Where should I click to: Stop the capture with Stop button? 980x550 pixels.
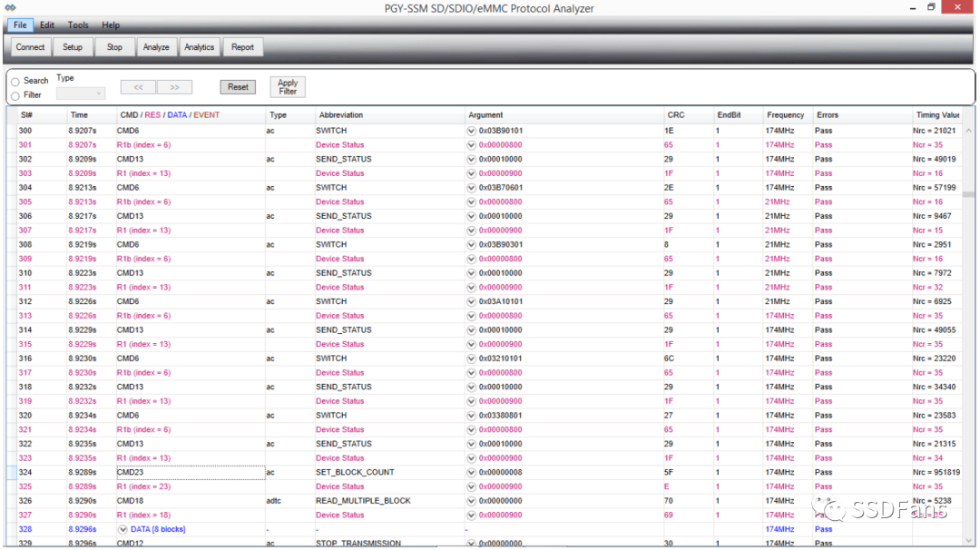(114, 47)
